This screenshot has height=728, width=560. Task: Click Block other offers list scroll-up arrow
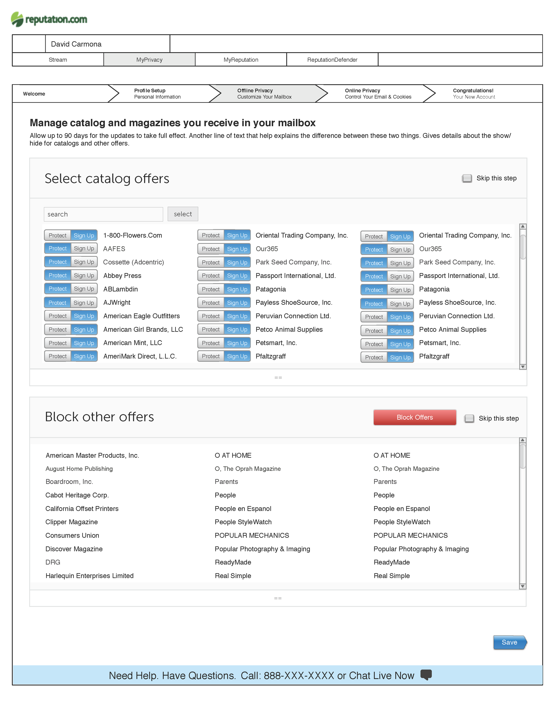(523, 440)
